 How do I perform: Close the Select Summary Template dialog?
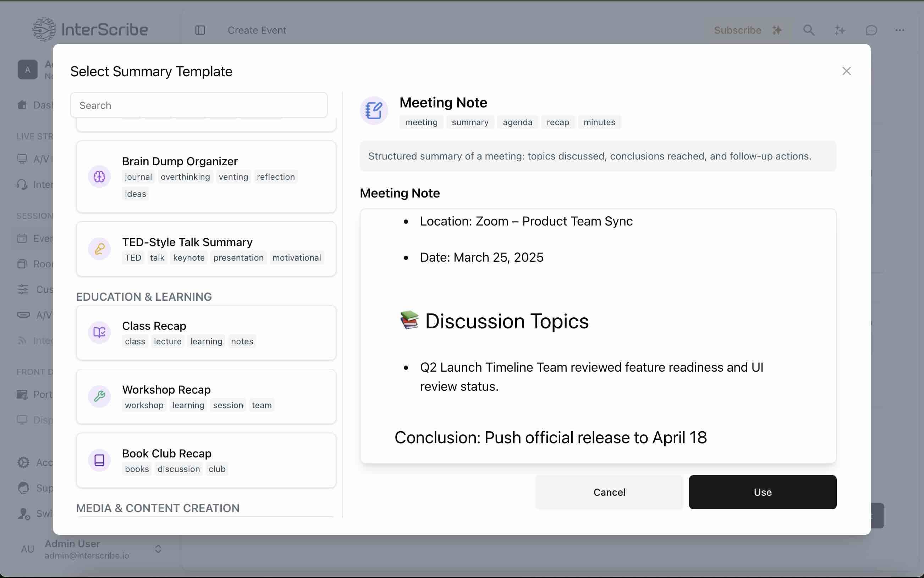tap(846, 71)
